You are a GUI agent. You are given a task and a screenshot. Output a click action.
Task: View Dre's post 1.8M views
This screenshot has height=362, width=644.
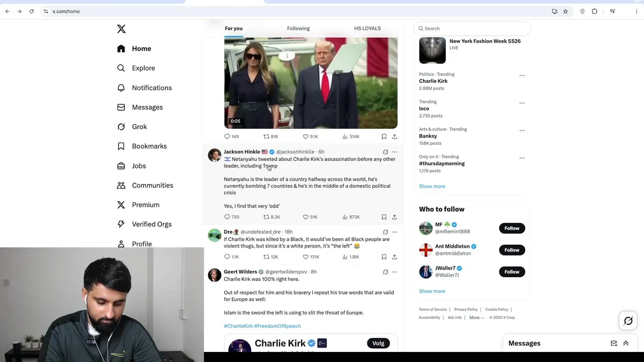350,257
